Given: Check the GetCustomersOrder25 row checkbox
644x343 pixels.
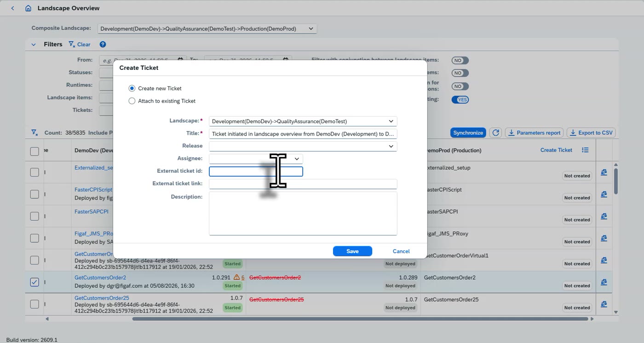Looking at the screenshot, I should coord(34,304).
